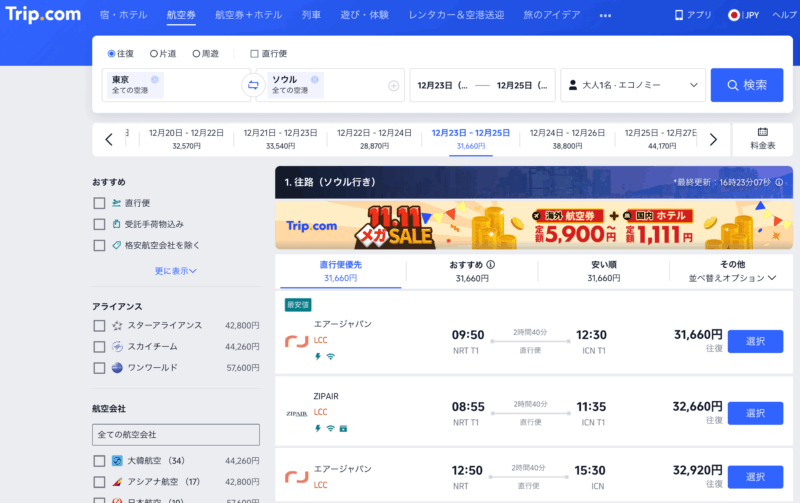The image size is (800, 503).
Task: Select the 31,660円 Air Japan flight
Action: point(755,341)
